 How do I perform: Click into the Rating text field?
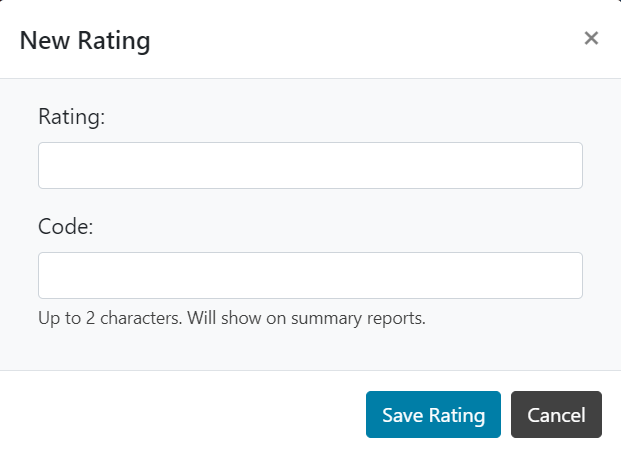[310, 165]
